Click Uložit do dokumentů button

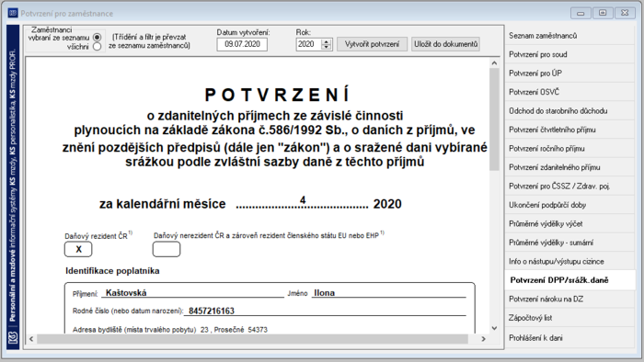(445, 44)
